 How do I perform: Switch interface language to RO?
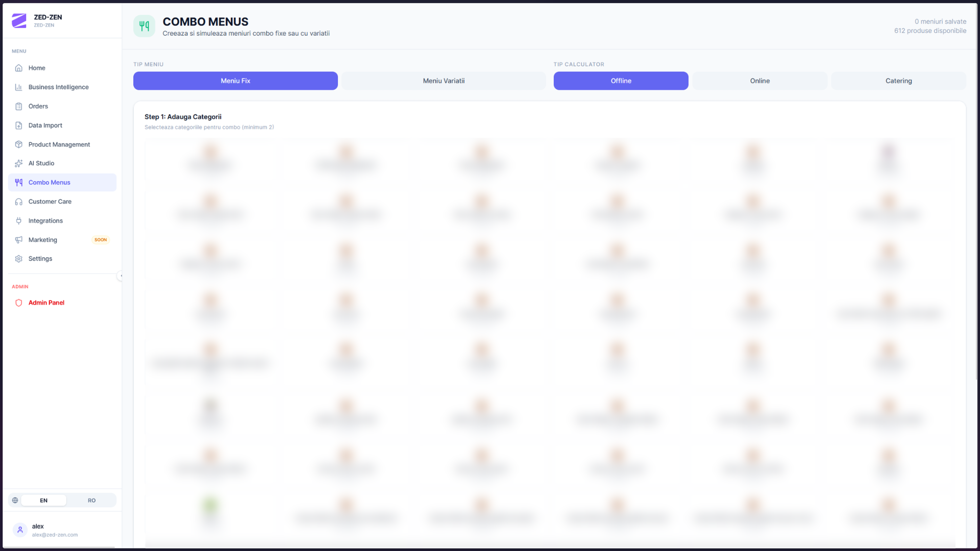[91, 500]
